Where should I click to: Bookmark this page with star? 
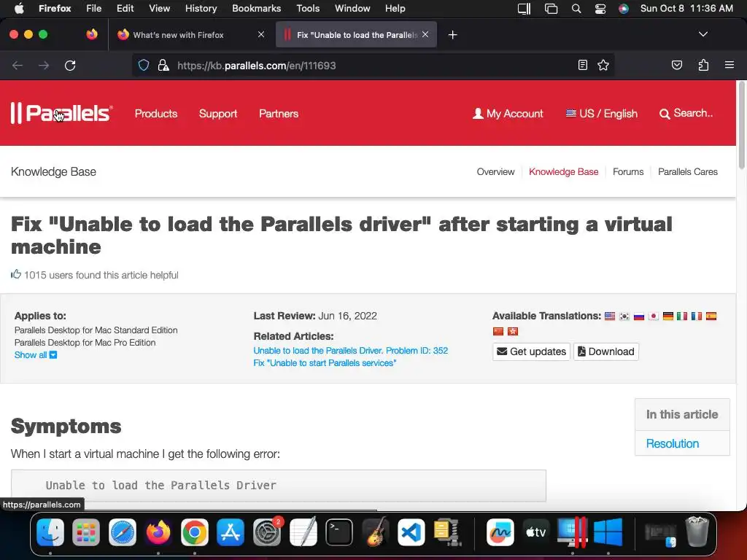coord(603,65)
